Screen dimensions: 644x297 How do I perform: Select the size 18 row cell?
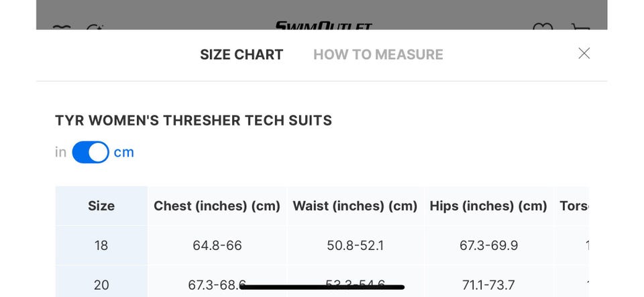[x=101, y=245]
